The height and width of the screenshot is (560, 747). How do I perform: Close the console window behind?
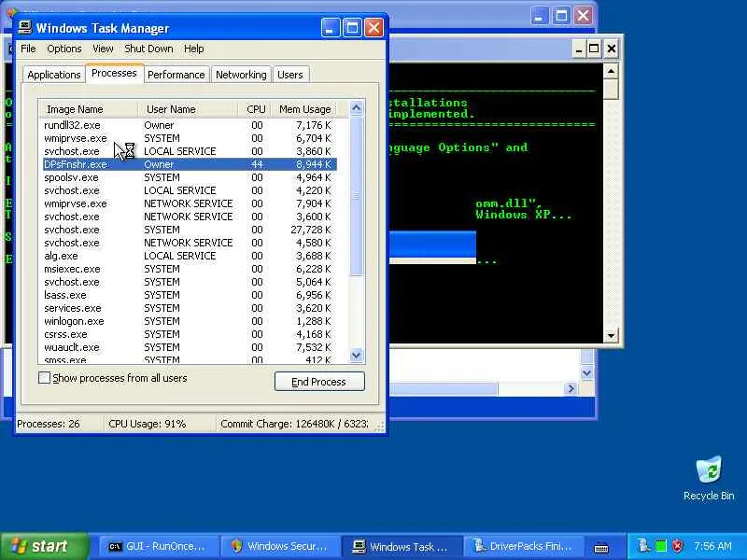coord(612,49)
